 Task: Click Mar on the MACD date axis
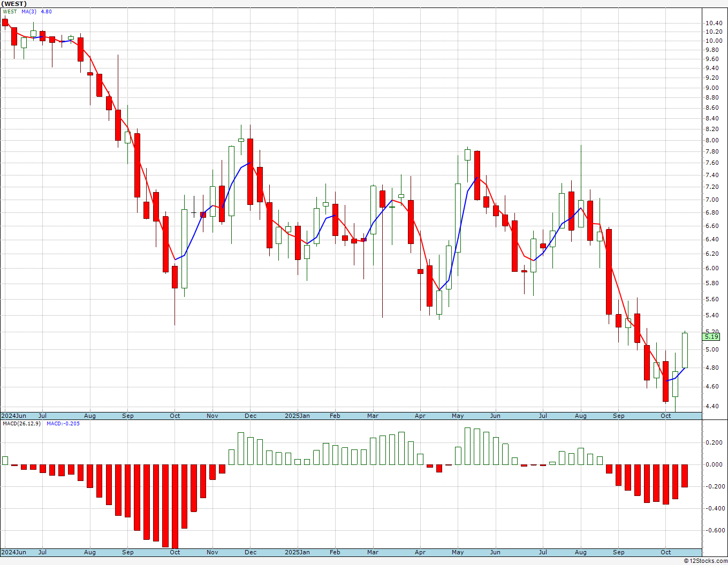coord(373,552)
